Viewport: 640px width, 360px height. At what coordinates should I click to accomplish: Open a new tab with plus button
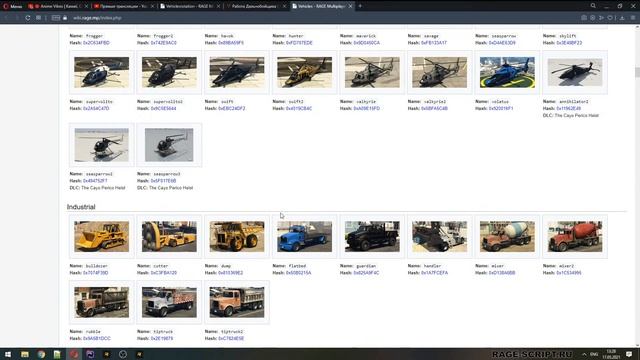tap(360, 6)
